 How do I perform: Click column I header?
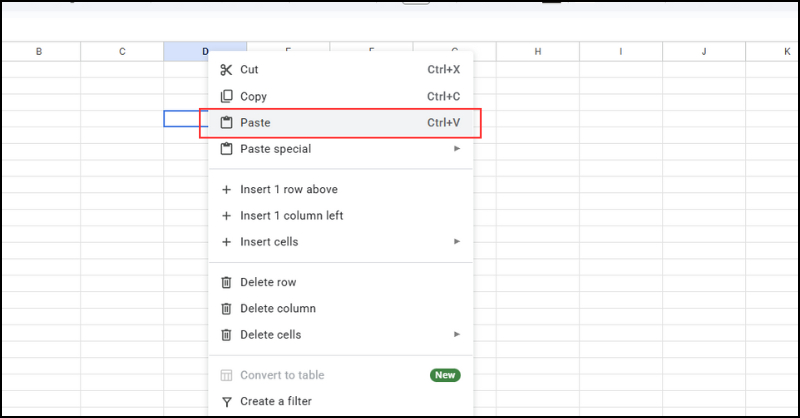click(x=620, y=51)
